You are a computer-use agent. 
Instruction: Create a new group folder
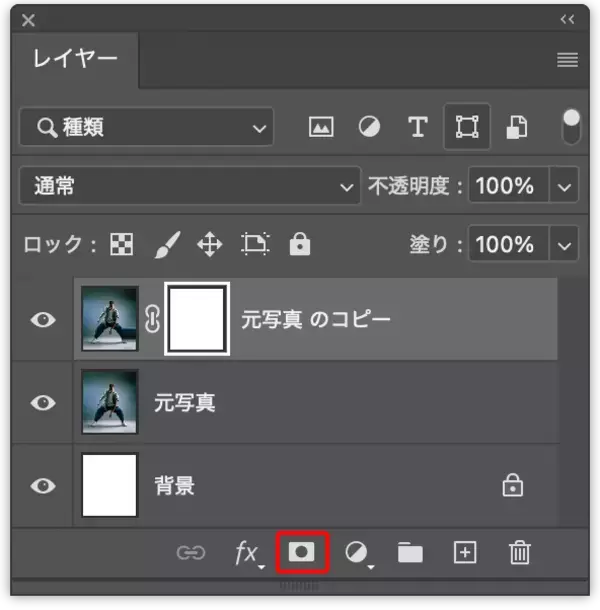coord(410,552)
